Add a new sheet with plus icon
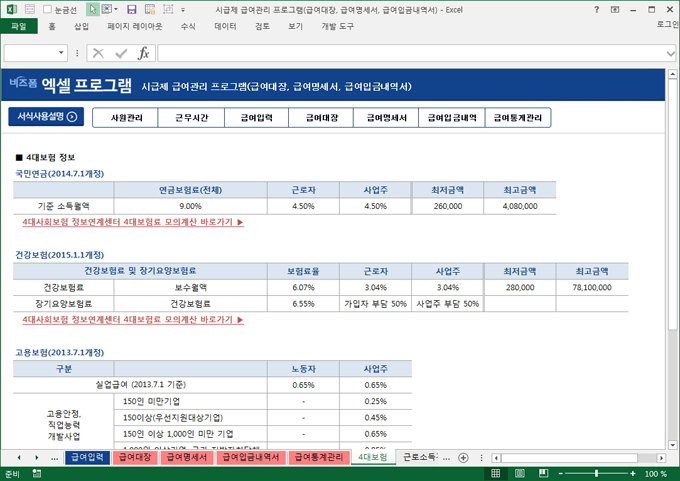Viewport: 680px width, 481px height. [x=463, y=458]
